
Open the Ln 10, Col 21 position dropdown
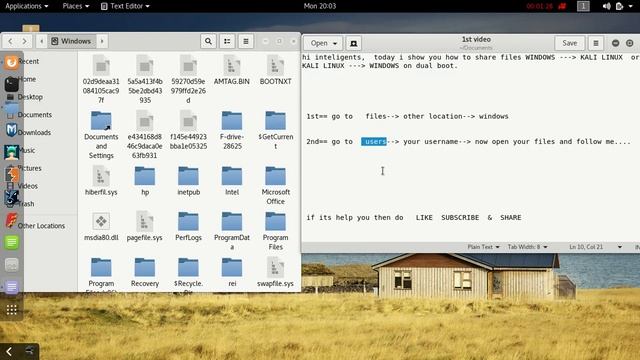pyautogui.click(x=595, y=247)
